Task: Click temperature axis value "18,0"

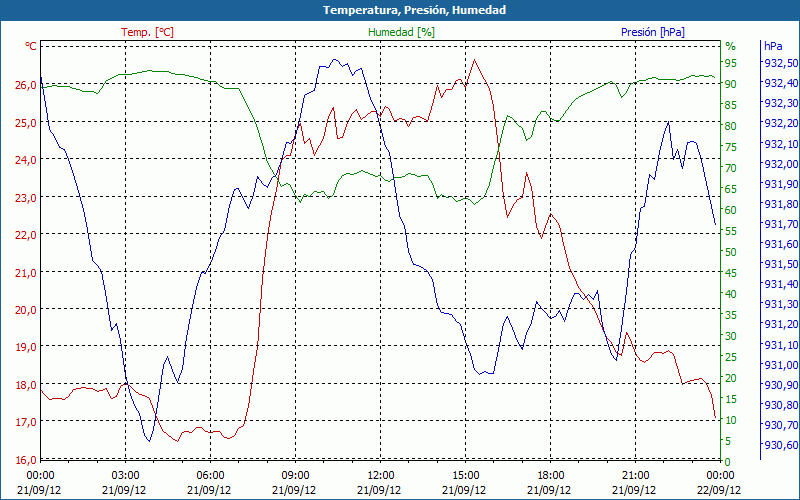Action: (x=25, y=385)
